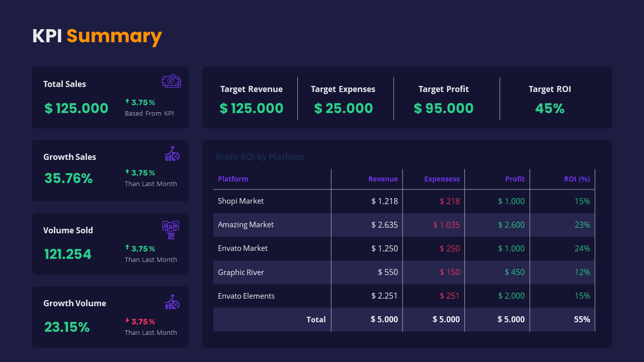This screenshot has height=362, width=644.
Task: Click the red down arrow in Growth Volume card
Action: coord(127,321)
